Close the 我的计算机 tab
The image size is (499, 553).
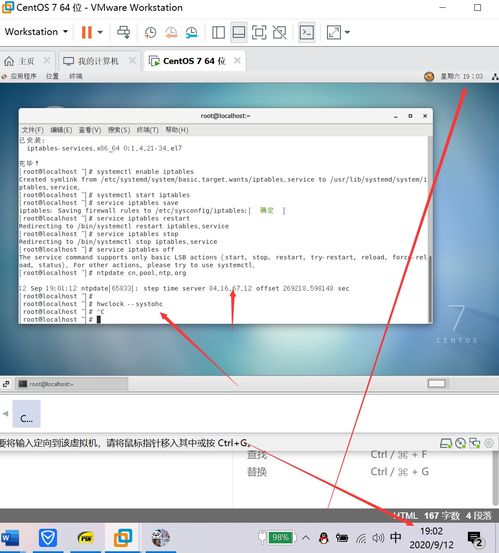[132, 61]
